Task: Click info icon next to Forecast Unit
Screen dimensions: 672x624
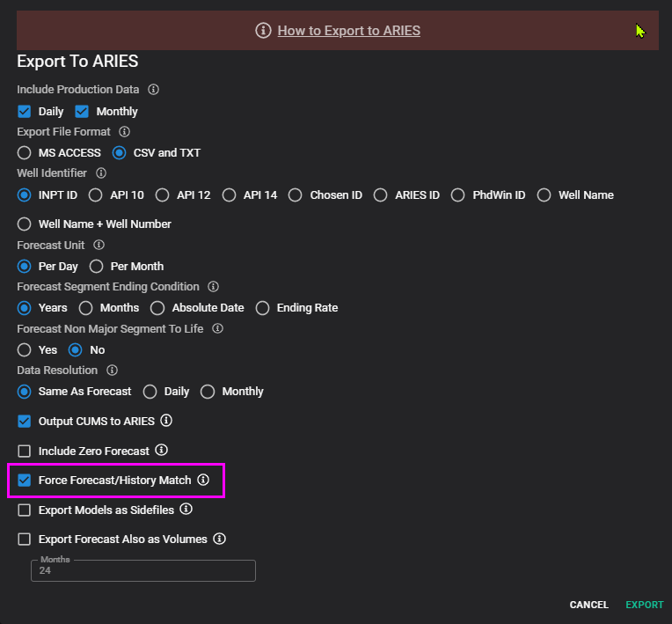Action: click(99, 245)
